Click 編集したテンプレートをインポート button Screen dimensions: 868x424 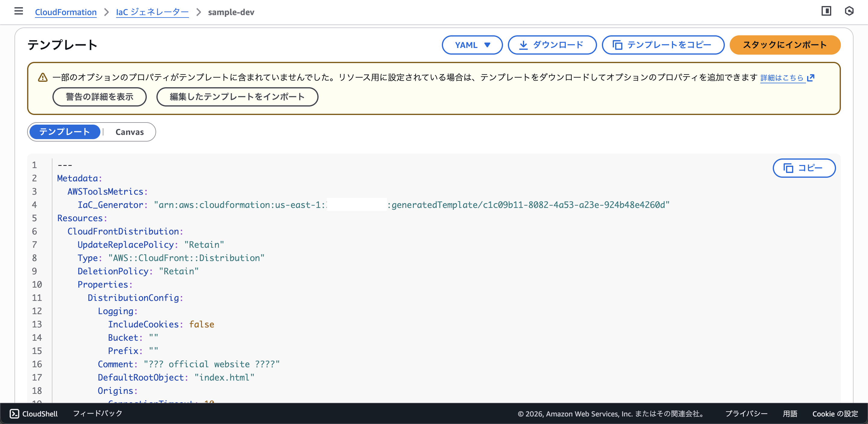pos(237,97)
